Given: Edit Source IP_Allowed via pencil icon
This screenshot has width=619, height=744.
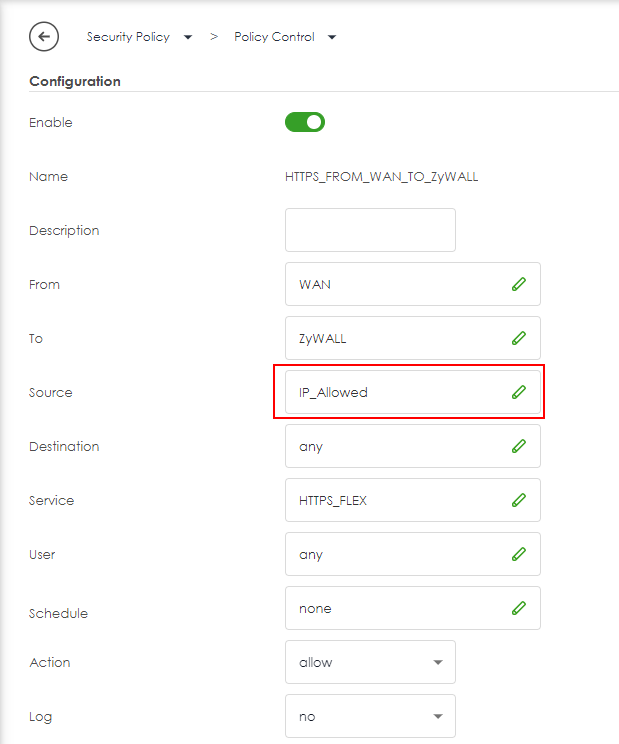Looking at the screenshot, I should [518, 392].
